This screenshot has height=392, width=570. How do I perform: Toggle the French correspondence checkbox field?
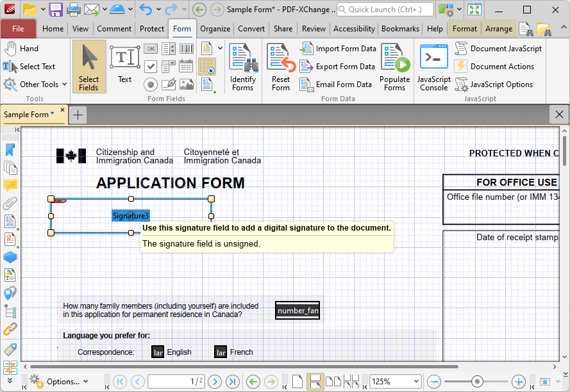(221, 352)
